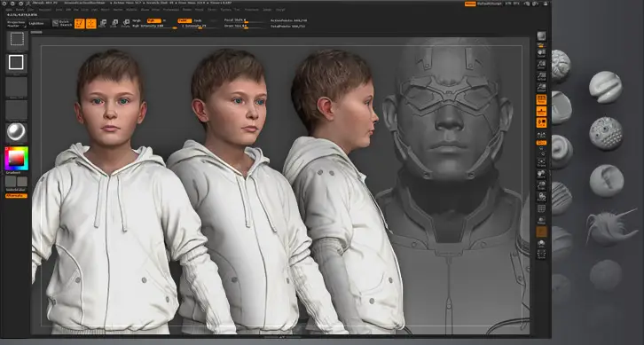Viewport: 644px width, 345px height.
Task: Toggle the orange Edit mode button
Action: [x=79, y=23]
